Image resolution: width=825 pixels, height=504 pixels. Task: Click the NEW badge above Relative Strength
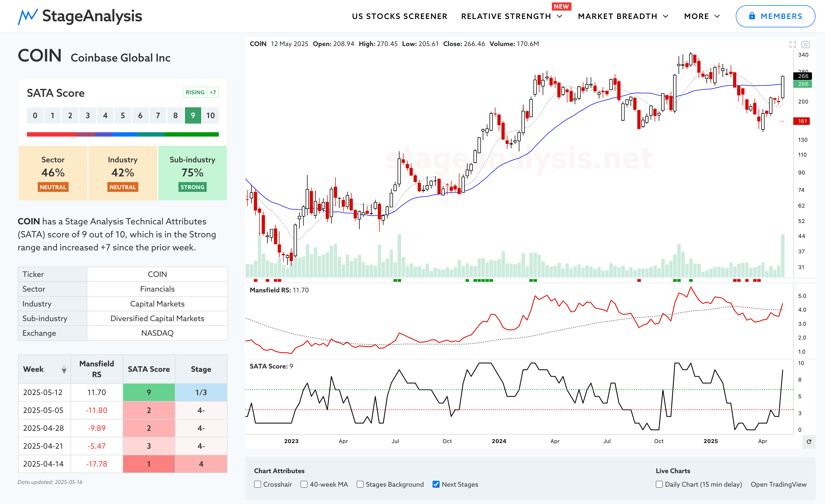pyautogui.click(x=561, y=6)
